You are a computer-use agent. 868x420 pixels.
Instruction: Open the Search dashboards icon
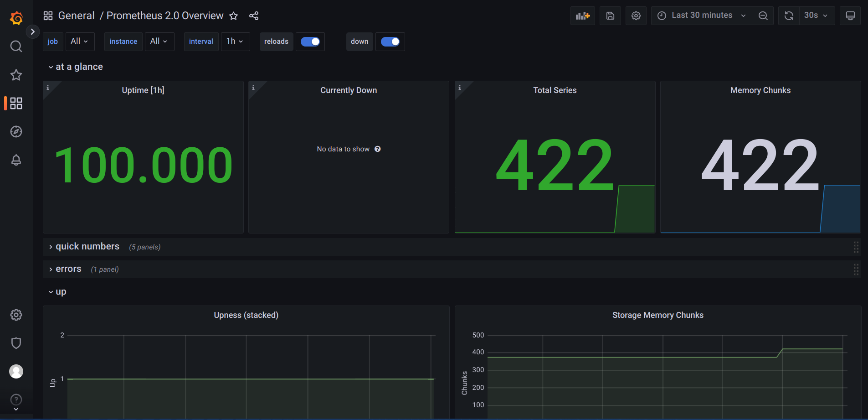point(16,46)
